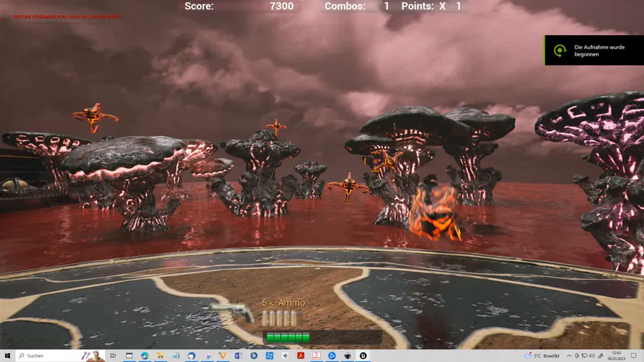Shoot the glowing enemy on the right mushroom stem
This screenshot has height=362, width=644.
[x=384, y=160]
